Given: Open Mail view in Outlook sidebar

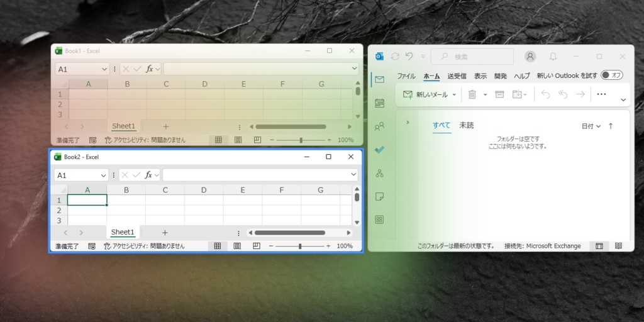Looking at the screenshot, I should tap(379, 80).
